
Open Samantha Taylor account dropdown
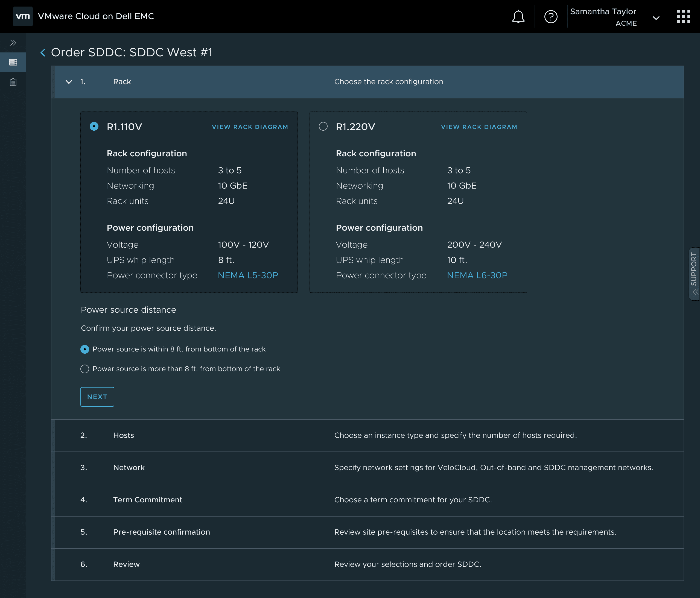pos(656,18)
